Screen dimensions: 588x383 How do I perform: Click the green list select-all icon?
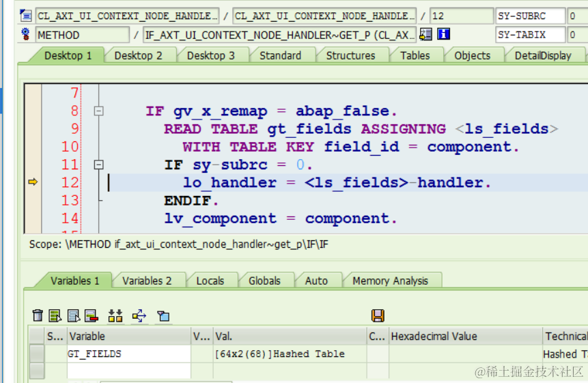point(55,315)
